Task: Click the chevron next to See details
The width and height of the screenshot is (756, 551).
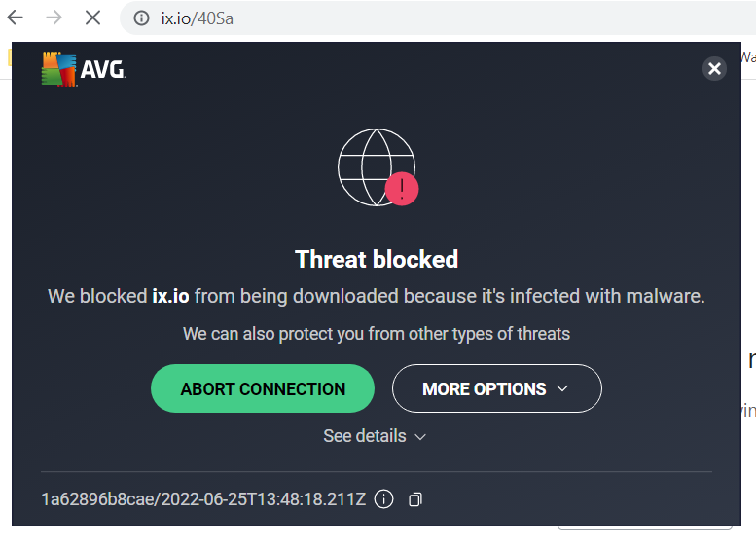Action: coord(420,437)
